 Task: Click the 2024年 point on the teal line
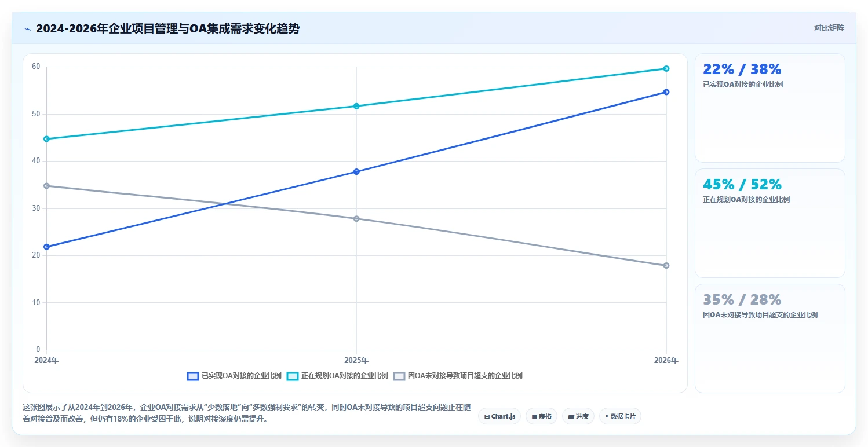[x=46, y=139]
